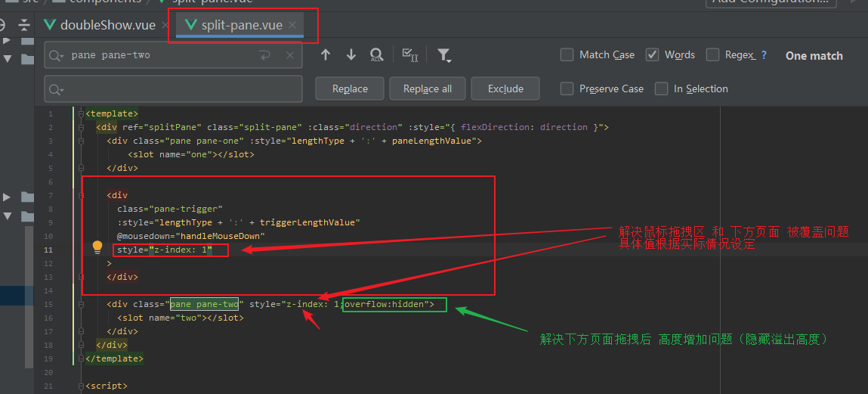Screen dimensions: 868x394
Task: Collapse the pane-trigger div fold on line 7
Action: click(x=81, y=195)
